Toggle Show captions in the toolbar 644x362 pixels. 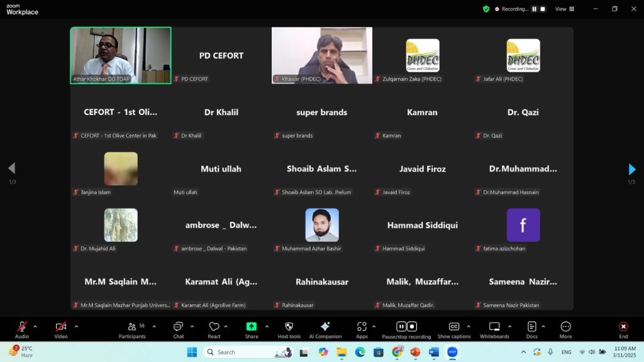tap(453, 327)
